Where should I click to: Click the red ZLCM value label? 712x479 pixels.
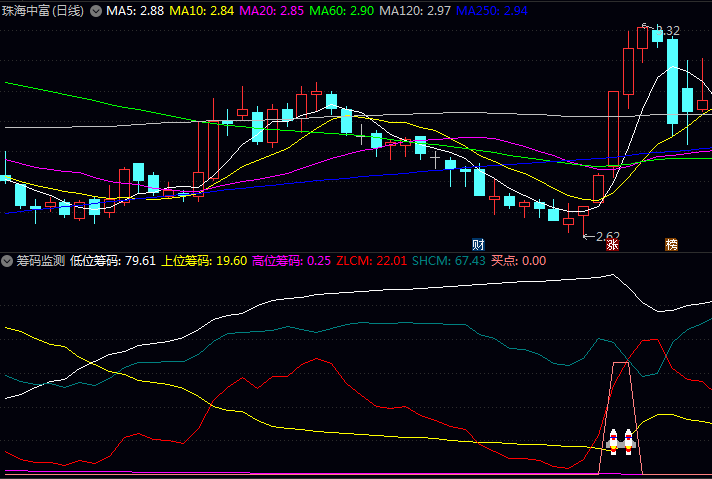371,261
